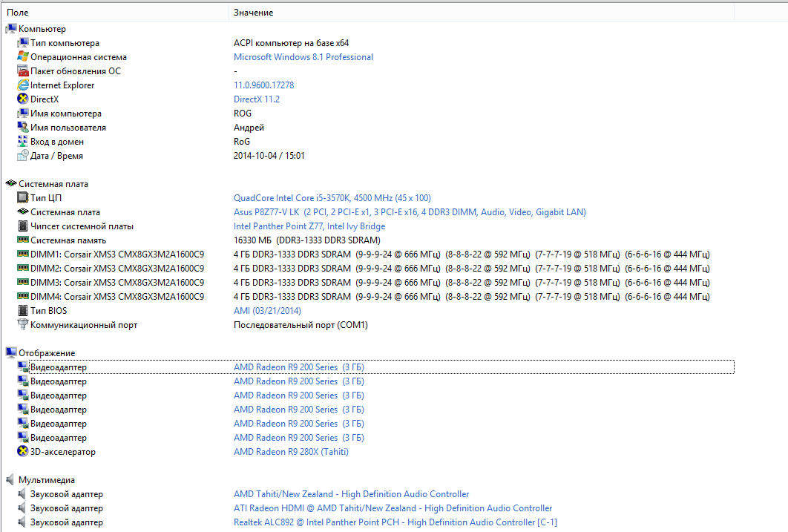Click the Internet Explorer icon
The height and width of the screenshot is (532, 788).
tap(22, 85)
